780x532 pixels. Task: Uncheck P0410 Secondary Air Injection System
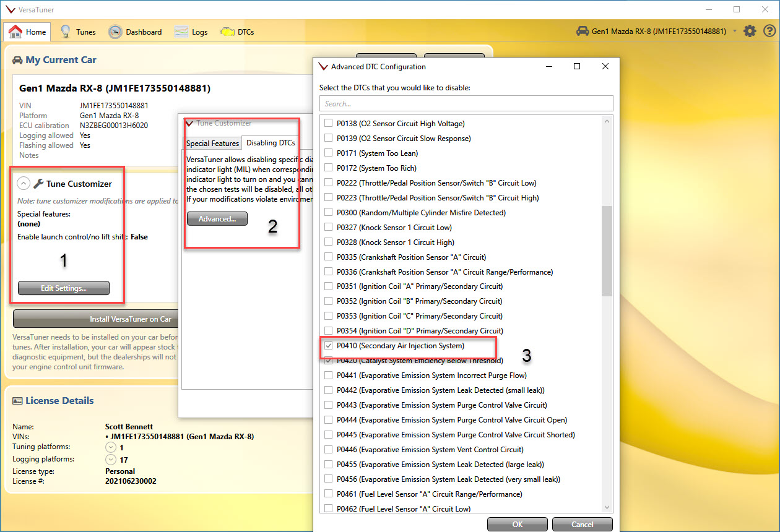pos(328,346)
